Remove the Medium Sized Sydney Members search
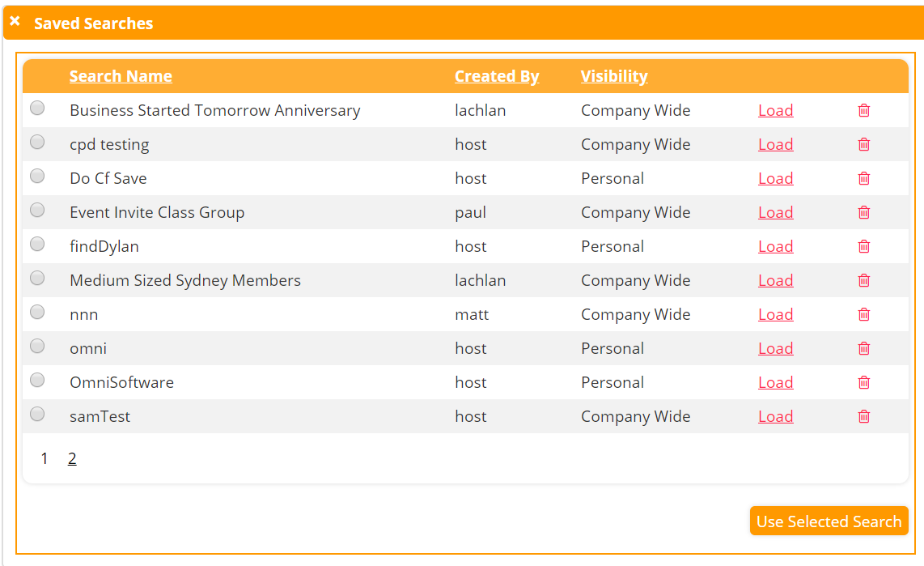 pyautogui.click(x=864, y=281)
